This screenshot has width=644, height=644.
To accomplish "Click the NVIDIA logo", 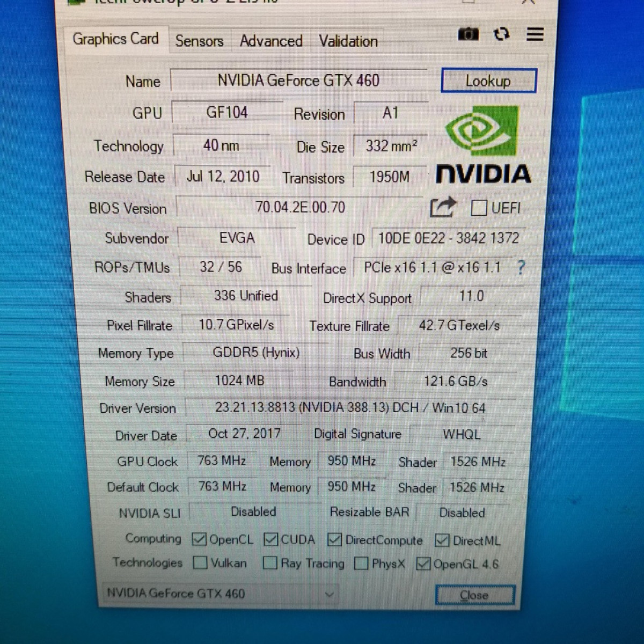I will pos(482,146).
